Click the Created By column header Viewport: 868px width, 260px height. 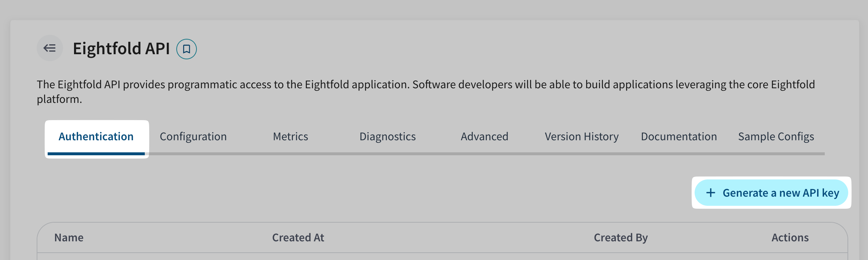pos(621,238)
